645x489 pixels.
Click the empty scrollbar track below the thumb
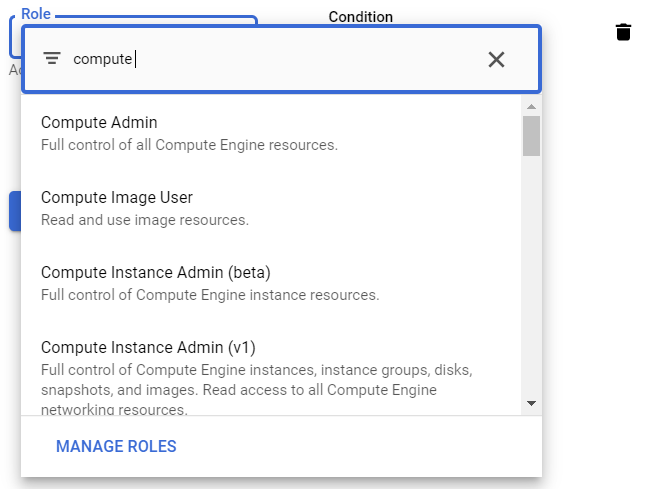tap(531, 280)
